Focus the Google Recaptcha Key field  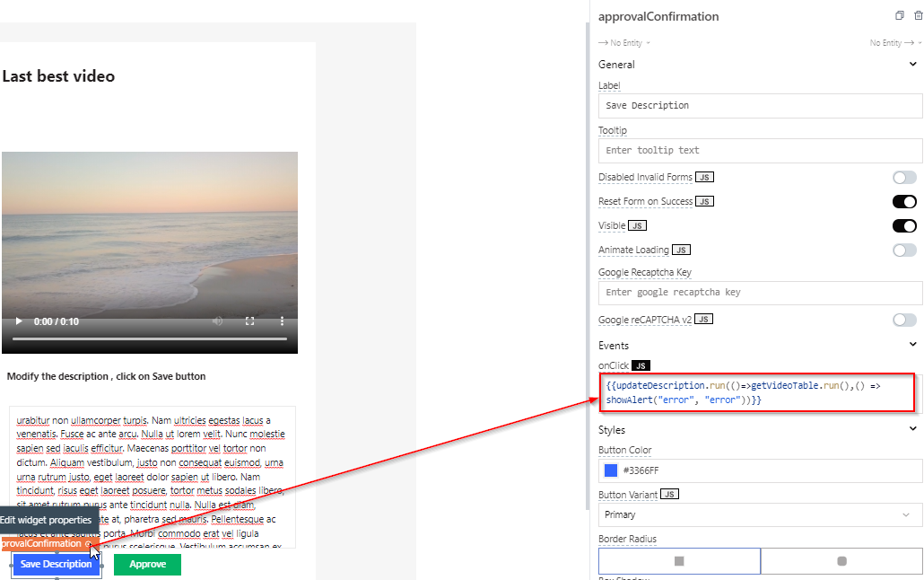760,293
